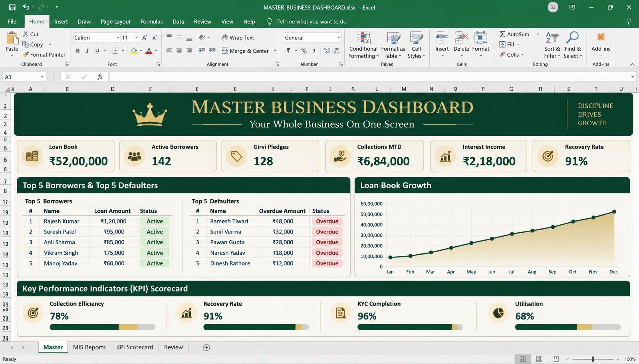Open the MIS Reports sheet tab
The width and height of the screenshot is (639, 364).
click(x=89, y=347)
